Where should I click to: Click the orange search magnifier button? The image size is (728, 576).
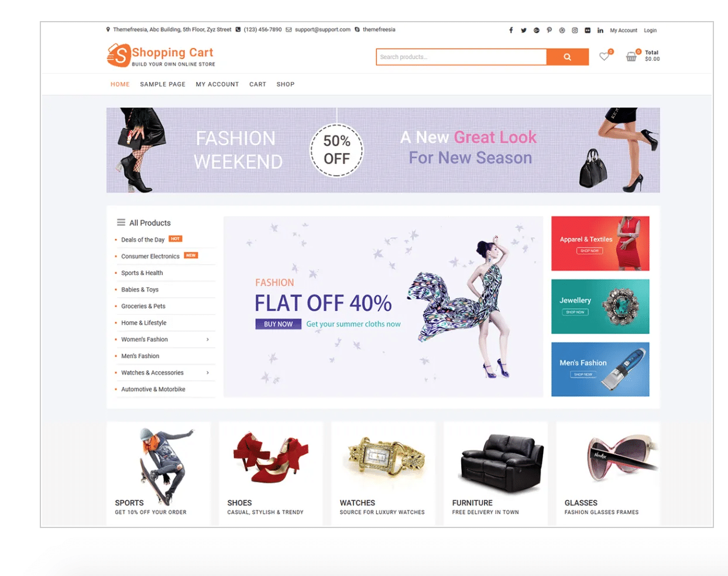[567, 57]
